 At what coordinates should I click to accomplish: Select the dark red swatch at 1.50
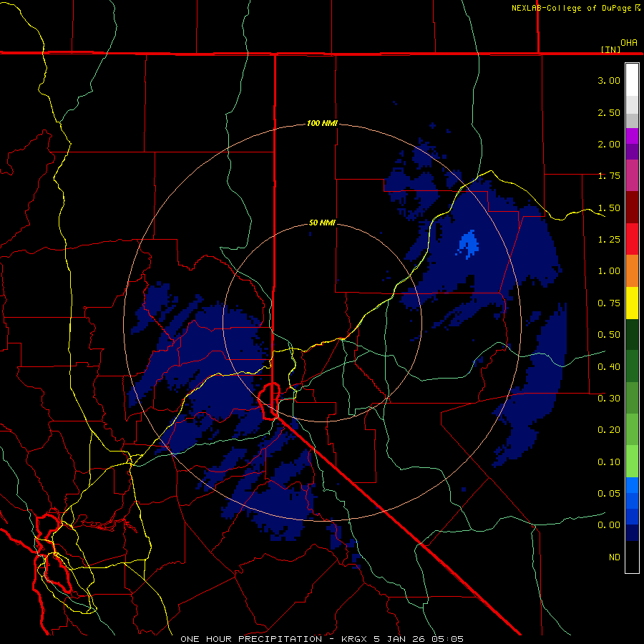pos(632,208)
